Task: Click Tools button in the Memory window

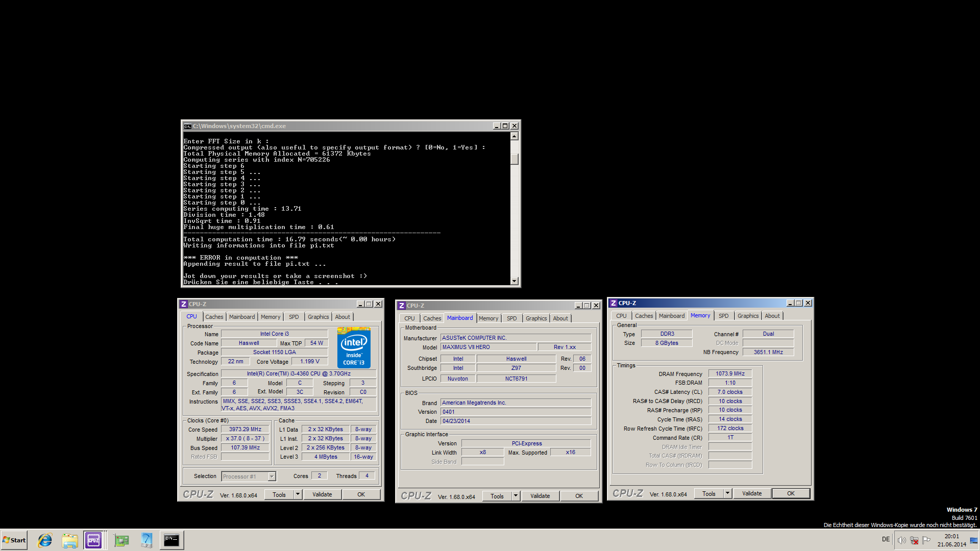Action: [709, 493]
